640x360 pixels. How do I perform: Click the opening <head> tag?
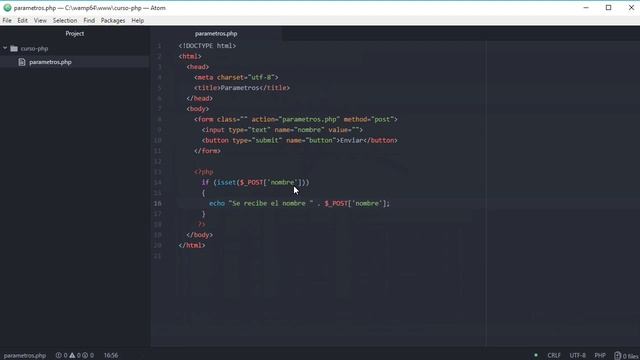[198, 67]
